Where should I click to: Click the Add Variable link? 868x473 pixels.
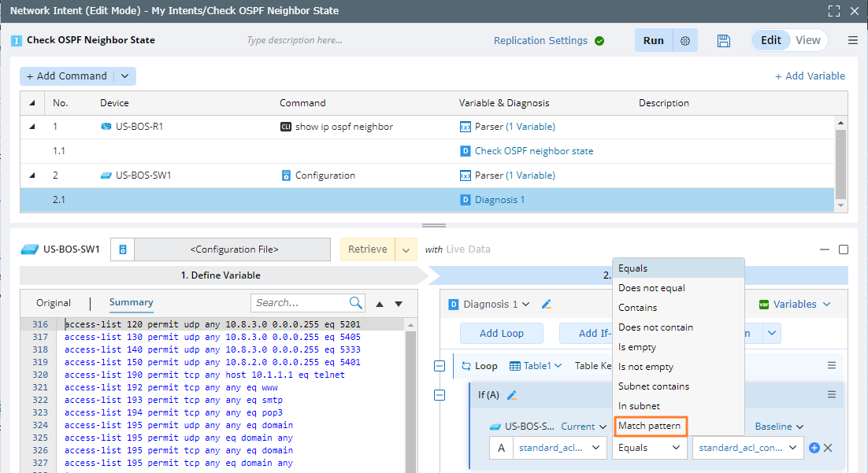[x=810, y=76]
